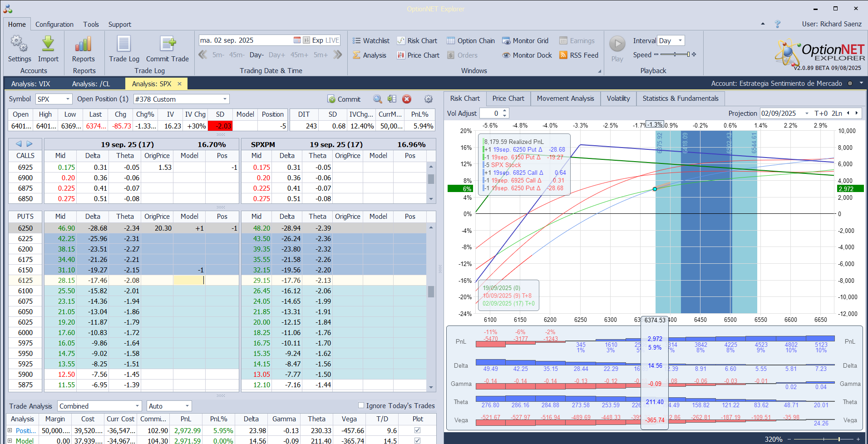Open the #378 Custom position dropdown

[225, 99]
